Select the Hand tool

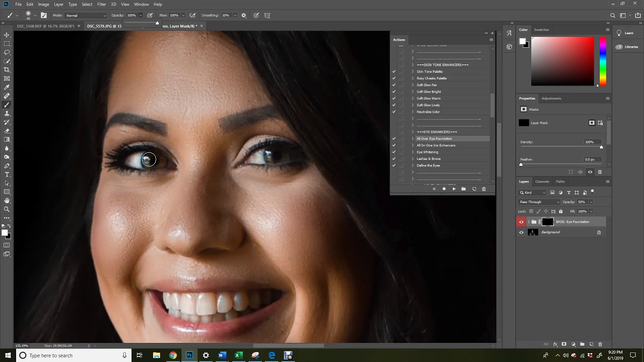click(x=7, y=201)
